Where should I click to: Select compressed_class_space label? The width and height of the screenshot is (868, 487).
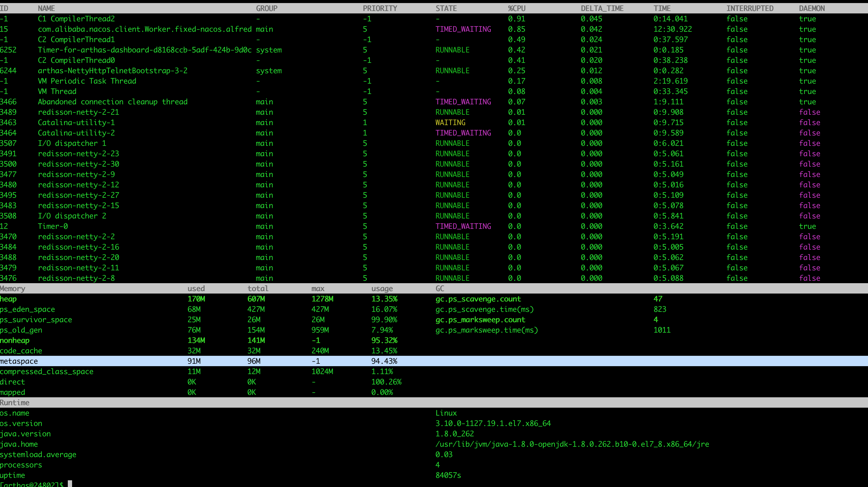pyautogui.click(x=46, y=372)
